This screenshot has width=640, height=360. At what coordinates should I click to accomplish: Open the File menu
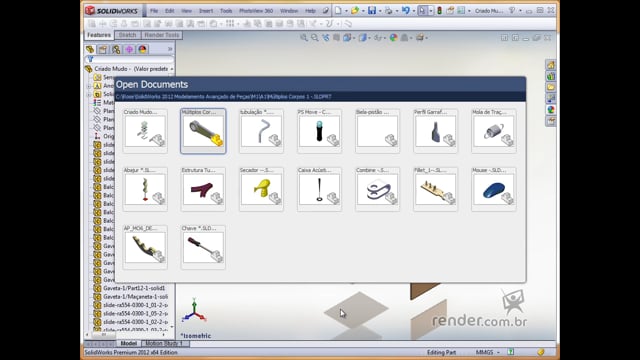pyautogui.click(x=154, y=11)
